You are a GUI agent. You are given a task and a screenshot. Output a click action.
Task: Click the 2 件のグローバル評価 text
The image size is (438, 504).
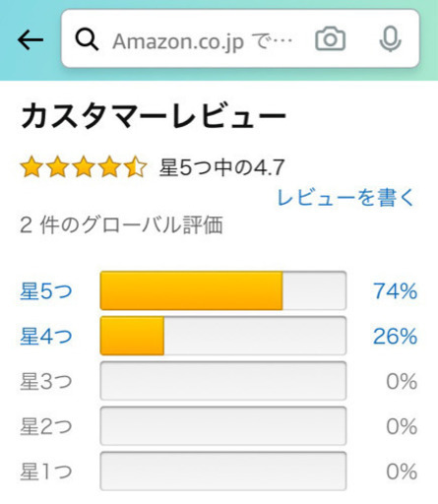pos(121,225)
